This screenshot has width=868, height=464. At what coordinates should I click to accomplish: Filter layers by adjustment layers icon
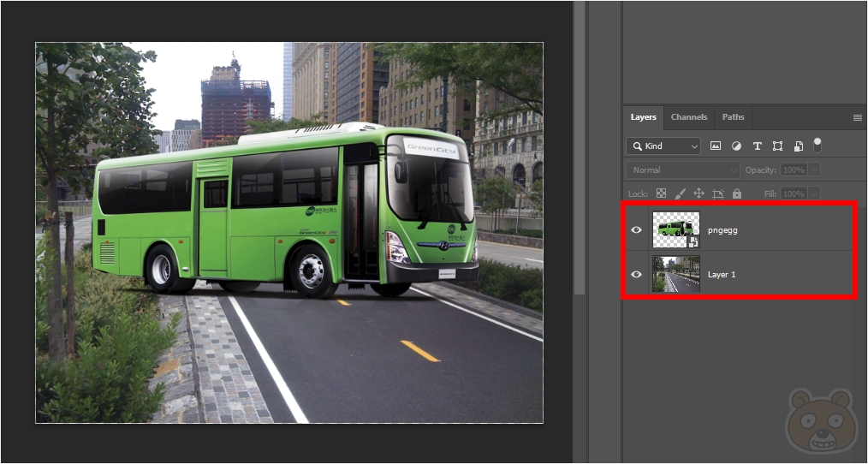[x=736, y=146]
